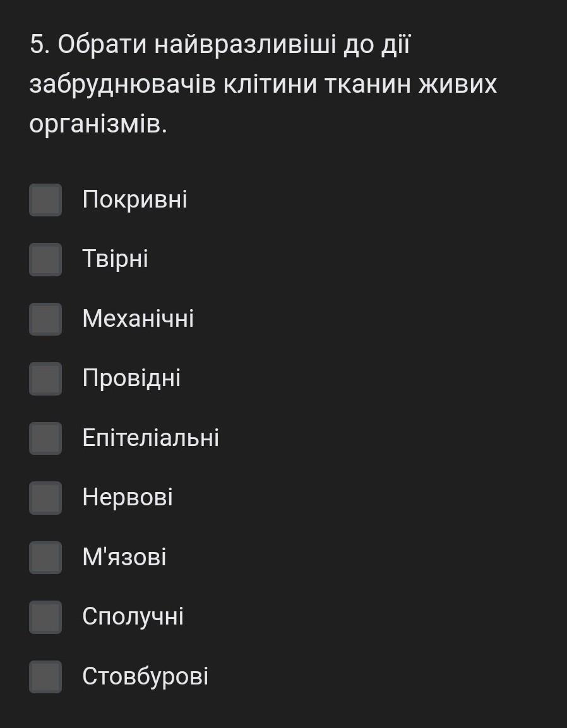Select the Сполучні checkbox
The height and width of the screenshot is (728, 567).
point(45,617)
